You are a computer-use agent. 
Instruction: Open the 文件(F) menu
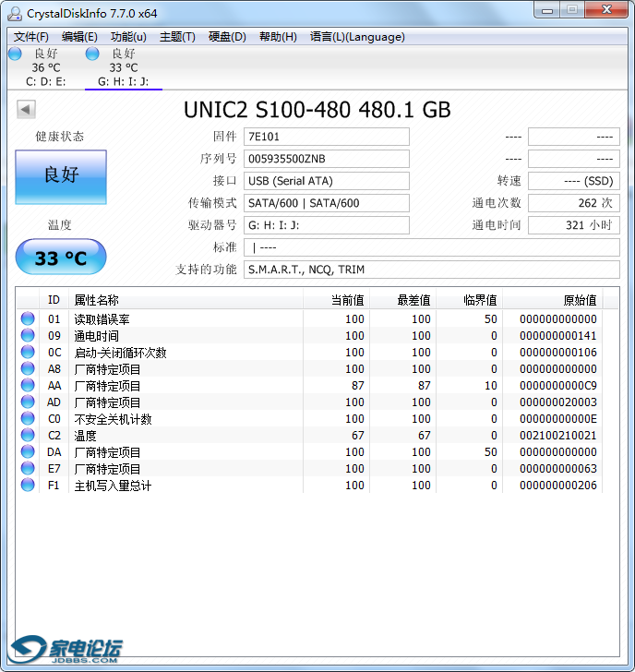tap(30, 37)
